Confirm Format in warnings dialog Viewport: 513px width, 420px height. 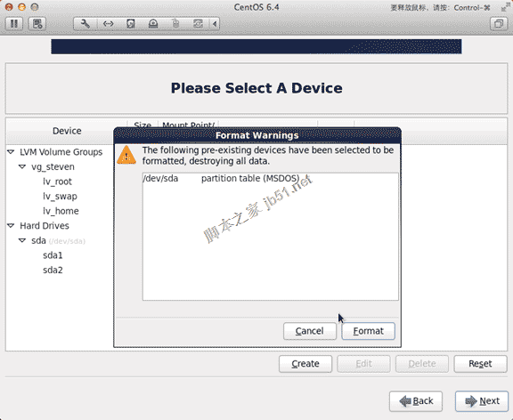pos(369,331)
